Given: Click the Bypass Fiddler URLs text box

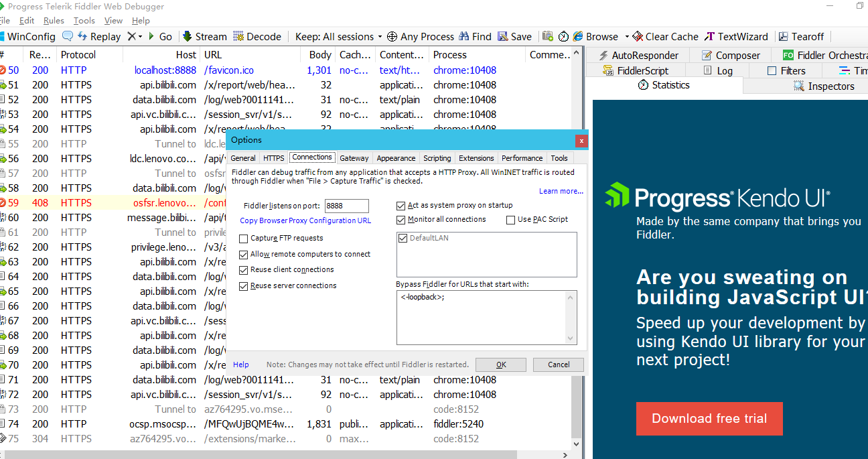Looking at the screenshot, I should point(487,318).
